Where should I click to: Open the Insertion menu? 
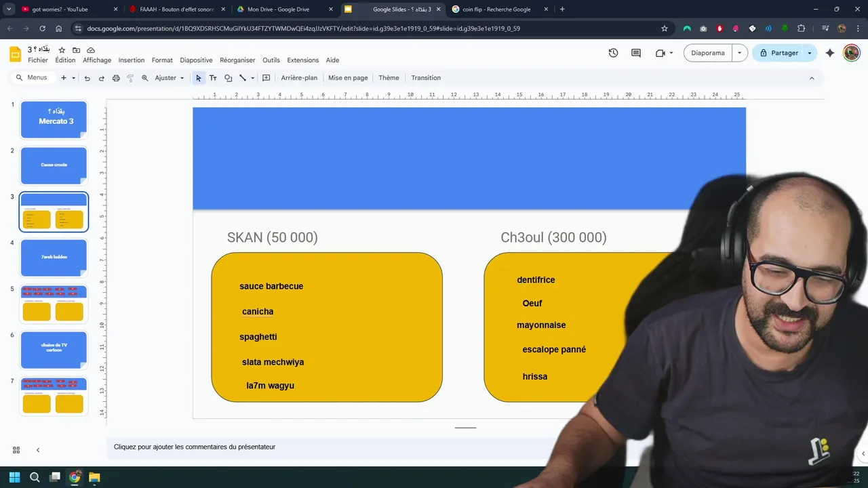click(x=132, y=60)
